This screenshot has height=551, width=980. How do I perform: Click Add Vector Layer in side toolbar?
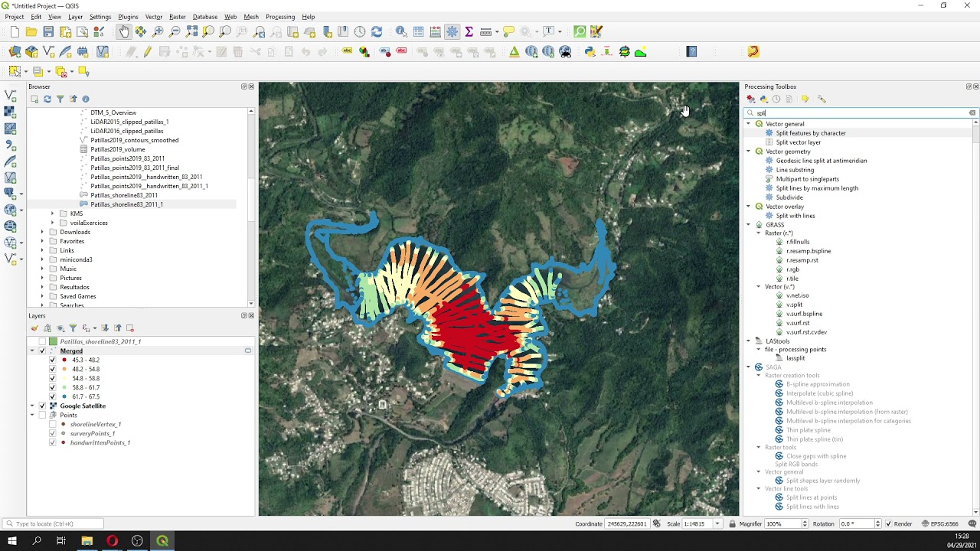pyautogui.click(x=10, y=96)
